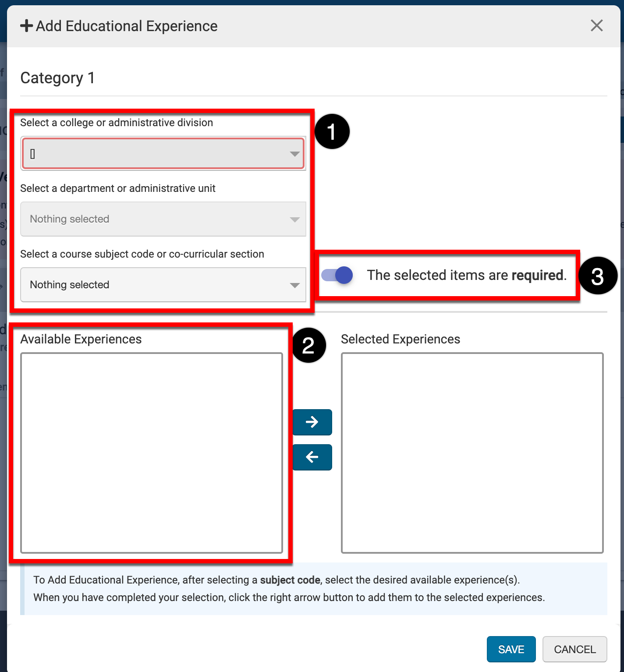Click the black circle marker numbered 3
Image resolution: width=624 pixels, height=672 pixels.
[x=597, y=276]
